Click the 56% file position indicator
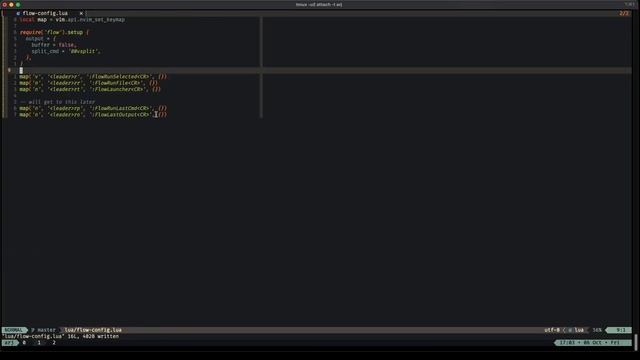The image size is (640, 360). pos(597,330)
